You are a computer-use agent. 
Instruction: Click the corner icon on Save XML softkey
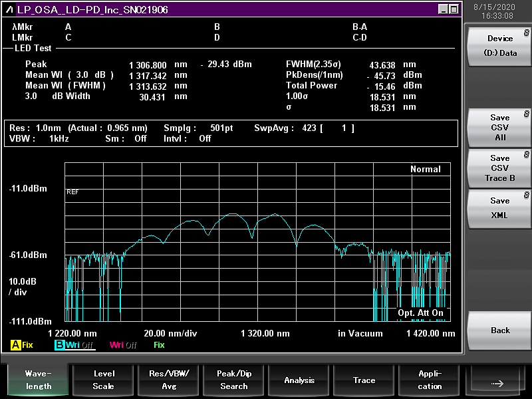coord(527,194)
